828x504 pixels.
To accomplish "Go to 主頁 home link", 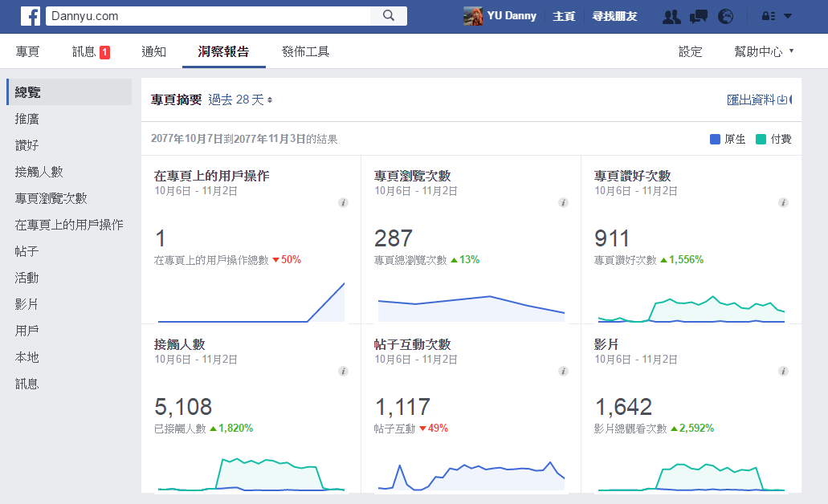I will (x=564, y=16).
